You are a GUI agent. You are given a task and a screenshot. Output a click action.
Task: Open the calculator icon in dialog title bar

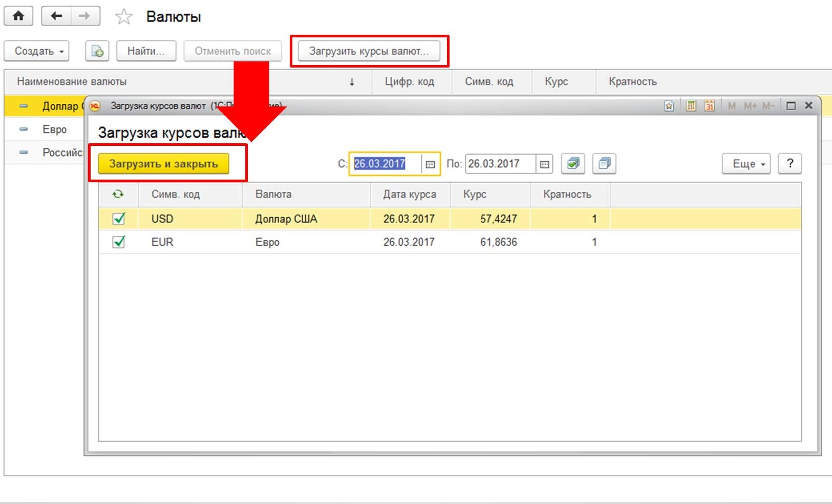691,106
